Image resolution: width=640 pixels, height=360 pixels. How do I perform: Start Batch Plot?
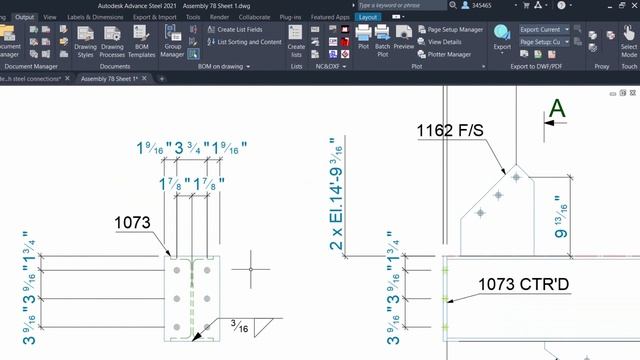(x=382, y=40)
